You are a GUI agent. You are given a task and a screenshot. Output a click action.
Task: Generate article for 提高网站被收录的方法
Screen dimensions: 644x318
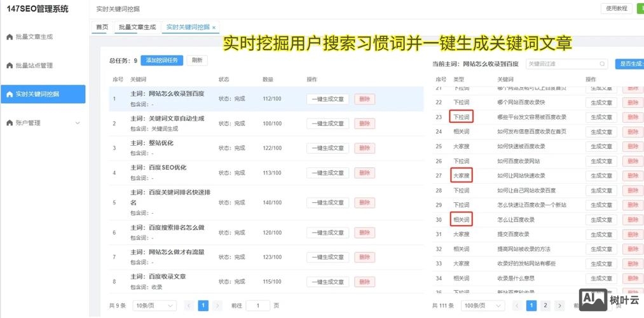pyautogui.click(x=601, y=249)
